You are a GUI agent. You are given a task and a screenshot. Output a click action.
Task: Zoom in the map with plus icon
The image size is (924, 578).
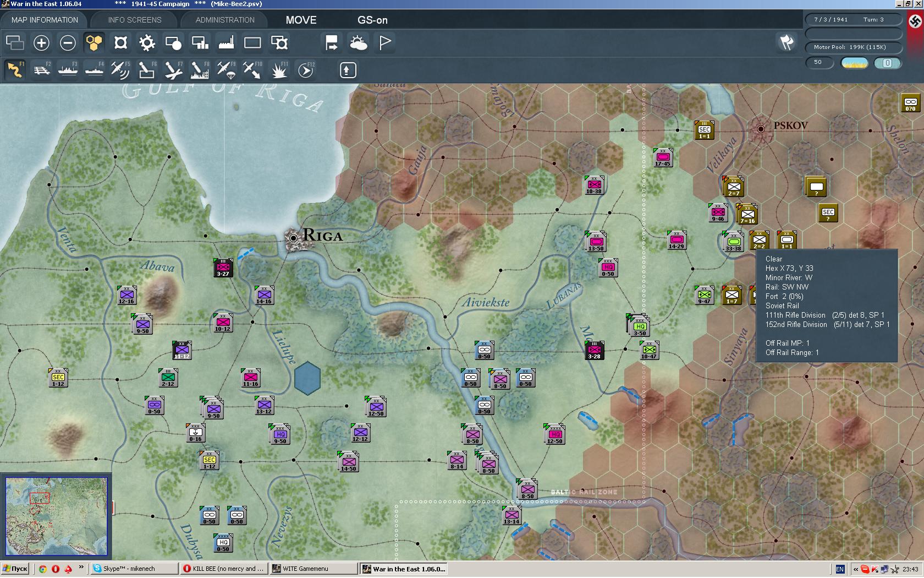click(41, 42)
